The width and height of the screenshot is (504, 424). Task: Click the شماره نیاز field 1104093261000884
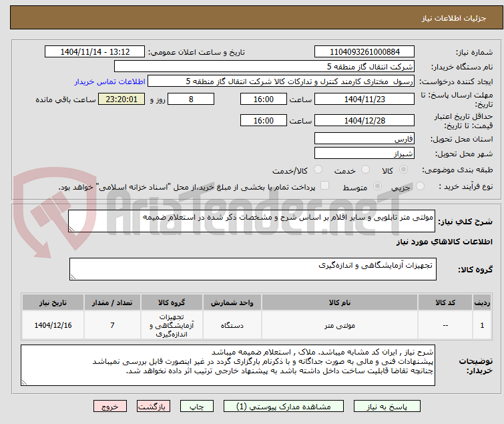[x=364, y=52]
